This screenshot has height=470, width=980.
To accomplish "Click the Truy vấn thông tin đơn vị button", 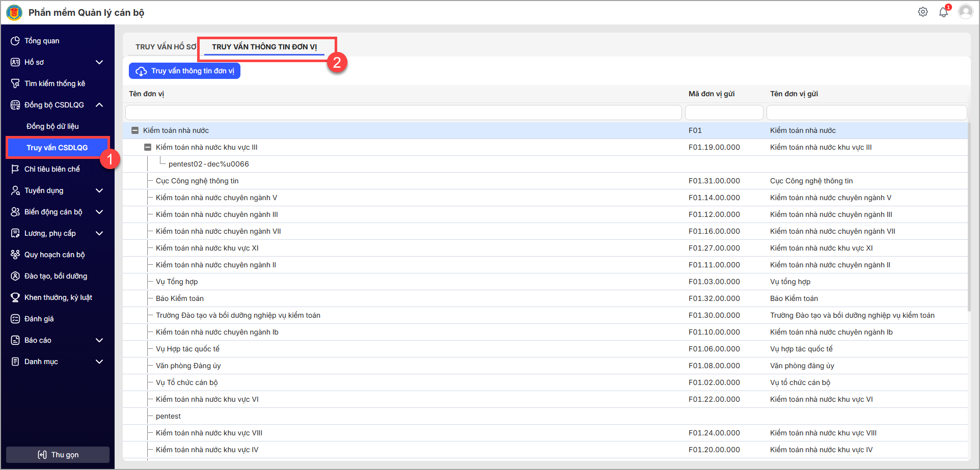I will 184,71.
